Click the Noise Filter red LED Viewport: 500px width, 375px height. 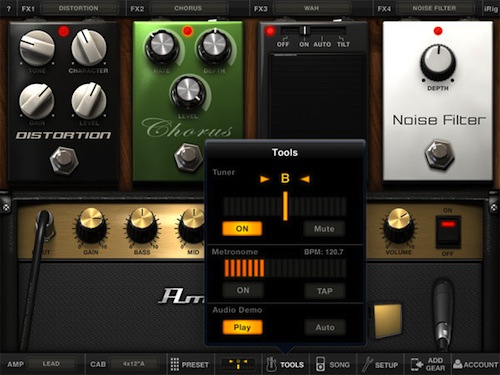(x=438, y=31)
